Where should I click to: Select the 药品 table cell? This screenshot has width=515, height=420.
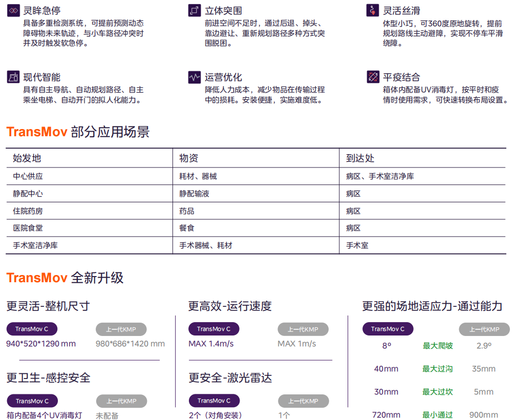(186, 211)
